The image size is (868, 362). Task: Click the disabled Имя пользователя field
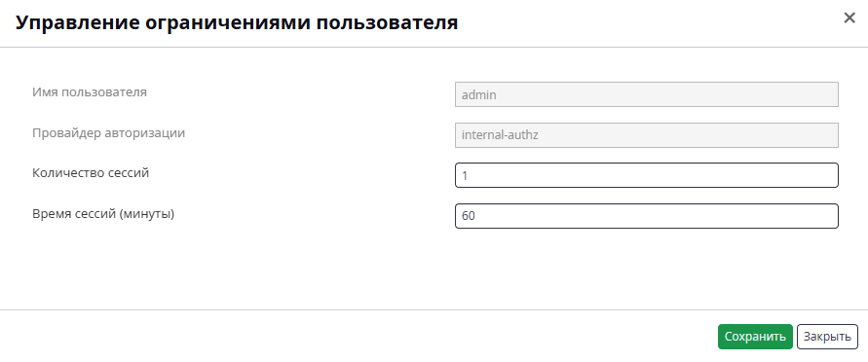[647, 94]
